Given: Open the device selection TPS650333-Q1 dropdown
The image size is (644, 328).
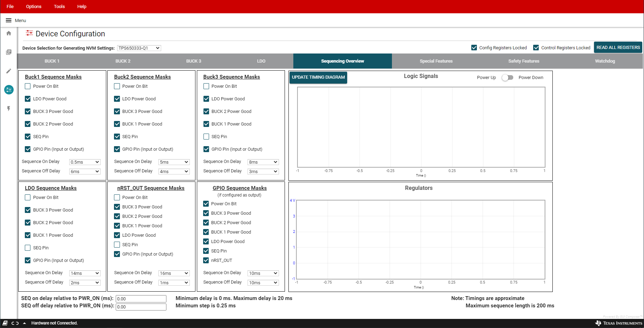Looking at the screenshot, I should click(x=139, y=48).
